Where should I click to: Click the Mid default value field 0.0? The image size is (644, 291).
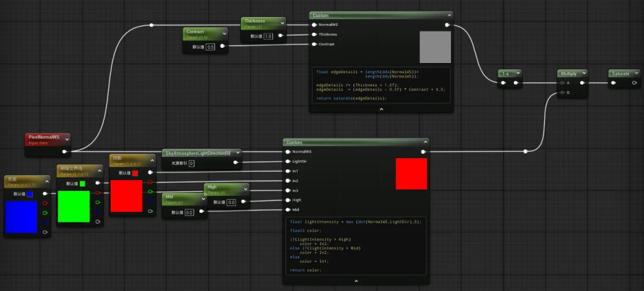189,212
